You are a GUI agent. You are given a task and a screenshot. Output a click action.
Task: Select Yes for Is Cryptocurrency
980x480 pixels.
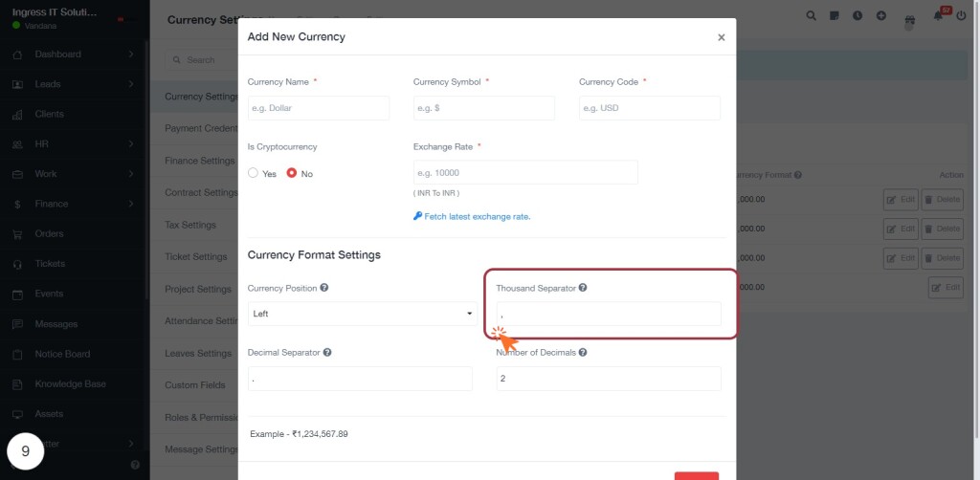pos(253,173)
